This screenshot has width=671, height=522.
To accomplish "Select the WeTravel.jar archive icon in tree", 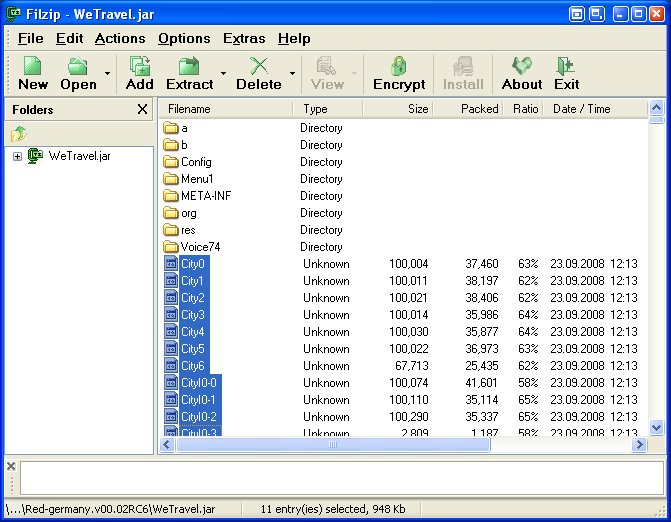I will [x=36, y=156].
